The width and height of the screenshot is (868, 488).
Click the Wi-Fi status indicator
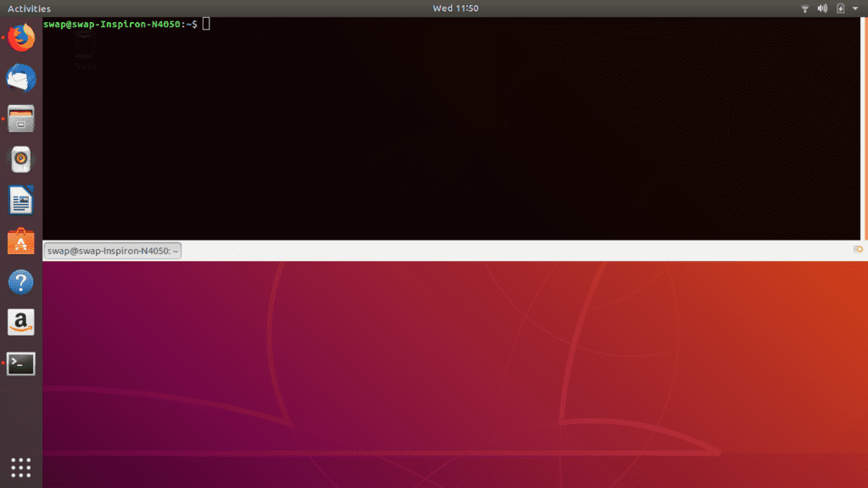[x=804, y=8]
